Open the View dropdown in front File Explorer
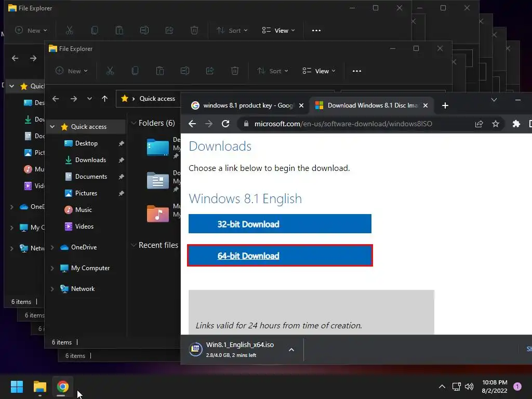The image size is (532, 399). pos(319,71)
